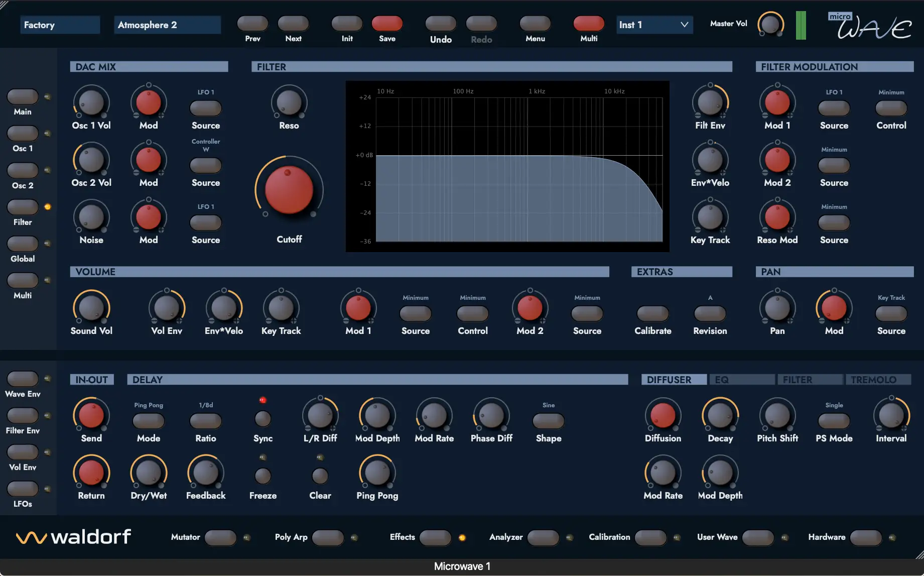This screenshot has height=576, width=924.
Task: Click the Sound Vol knob
Action: pos(91,308)
